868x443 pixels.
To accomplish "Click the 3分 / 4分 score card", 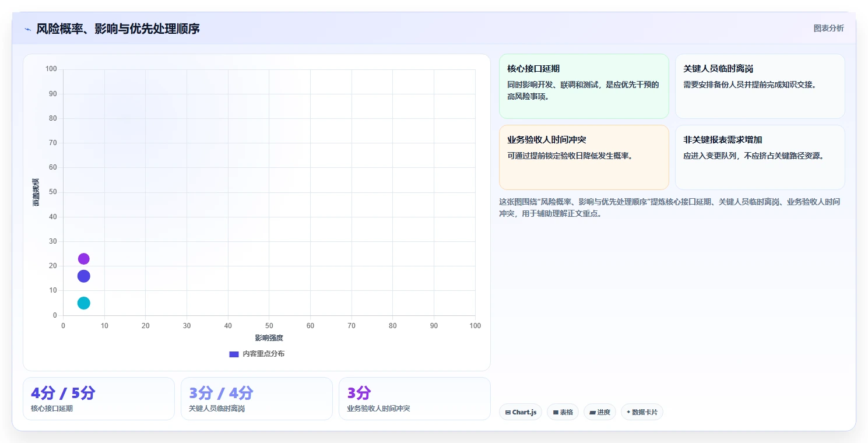I will coord(256,399).
